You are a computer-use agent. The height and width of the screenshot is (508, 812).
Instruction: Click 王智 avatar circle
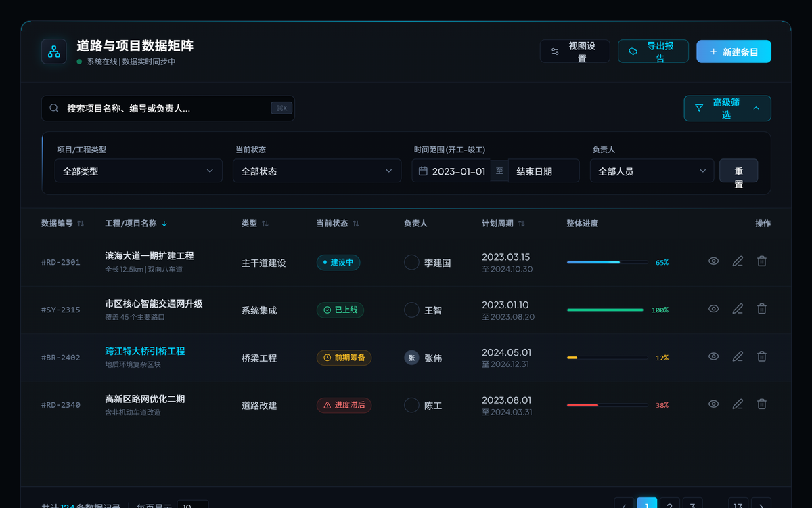click(411, 310)
